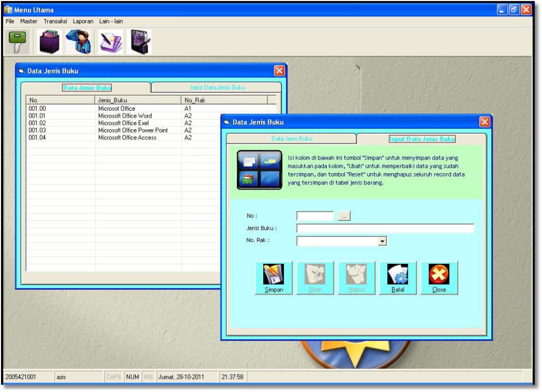Viewport: 542px width, 392px height.
Task: Click the No_Rak column header
Action: tap(224, 100)
